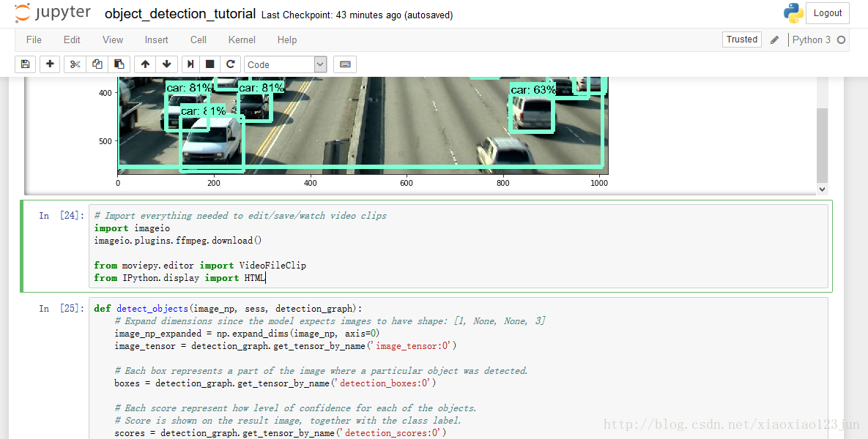868x439 pixels.
Task: Click the 'car: 63%' detection label
Action: [533, 89]
